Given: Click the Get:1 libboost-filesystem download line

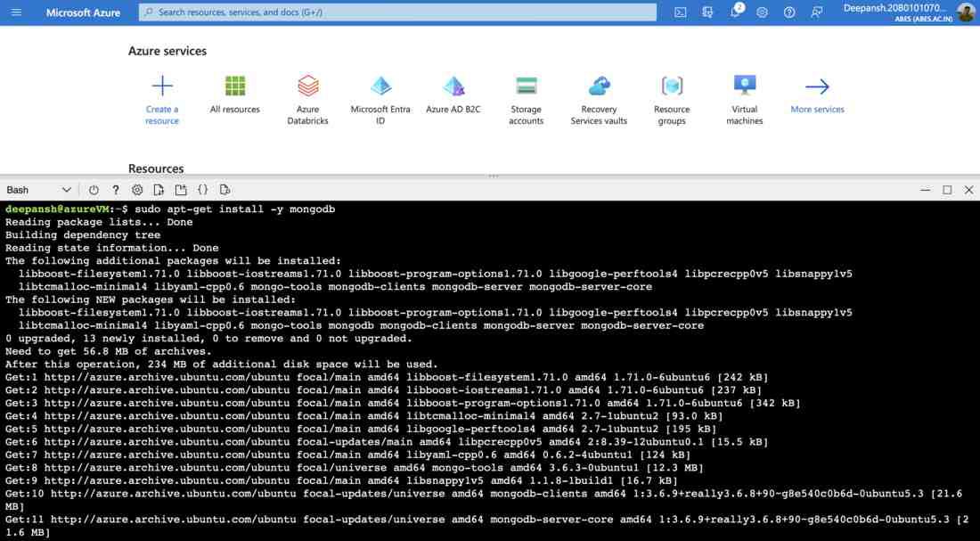Looking at the screenshot, I should (387, 377).
